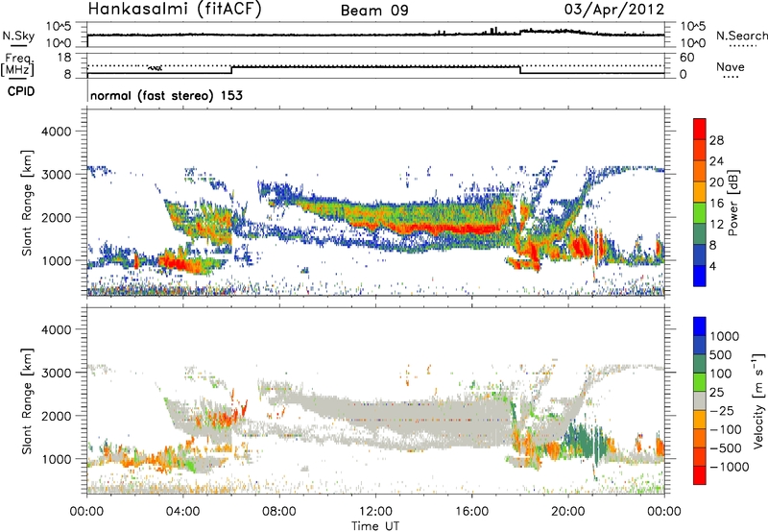This screenshot has height=532, width=768.
Task: Click the 'Nave' legend label
Action: [x=731, y=66]
